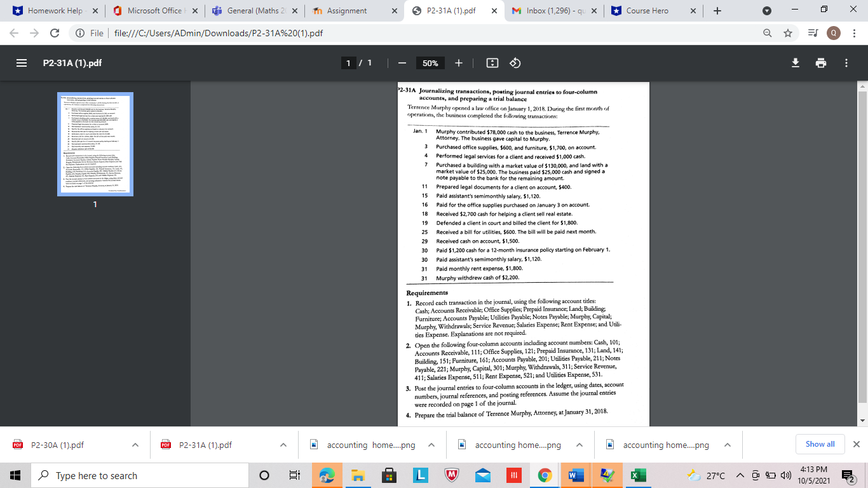Click the page number input field

tap(349, 63)
